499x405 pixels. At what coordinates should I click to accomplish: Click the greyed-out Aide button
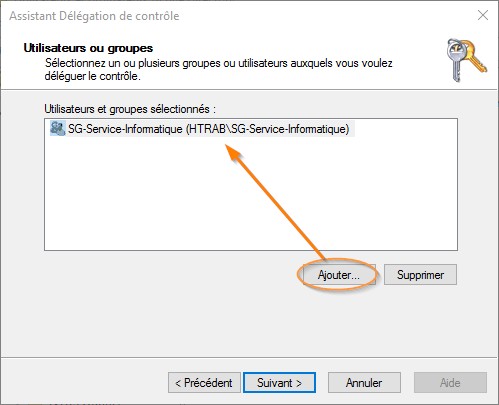pyautogui.click(x=450, y=383)
